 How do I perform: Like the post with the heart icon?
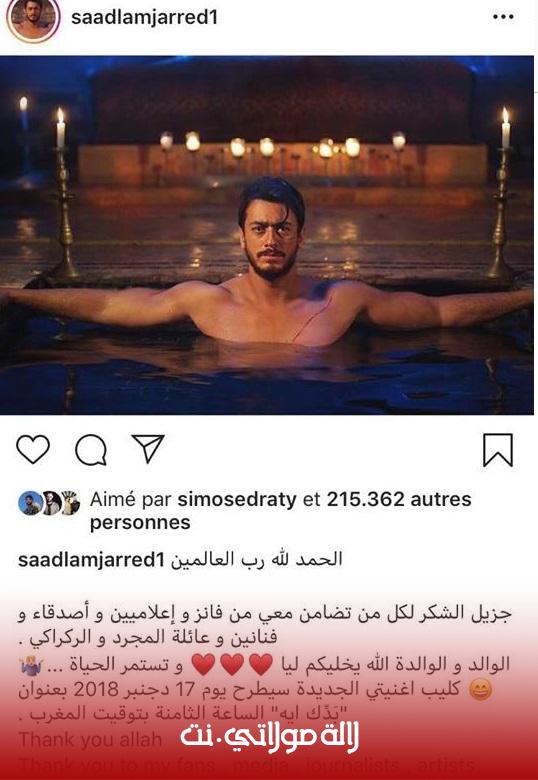click(x=33, y=449)
